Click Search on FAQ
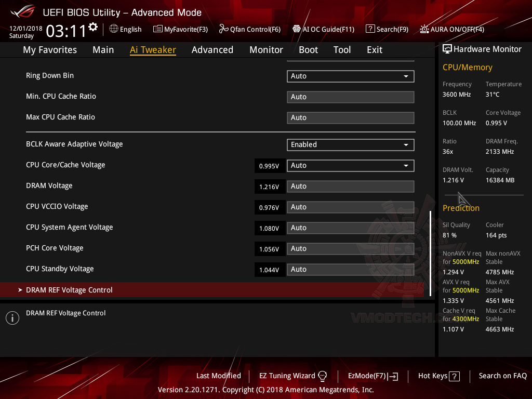The image size is (532, 399). point(502,376)
